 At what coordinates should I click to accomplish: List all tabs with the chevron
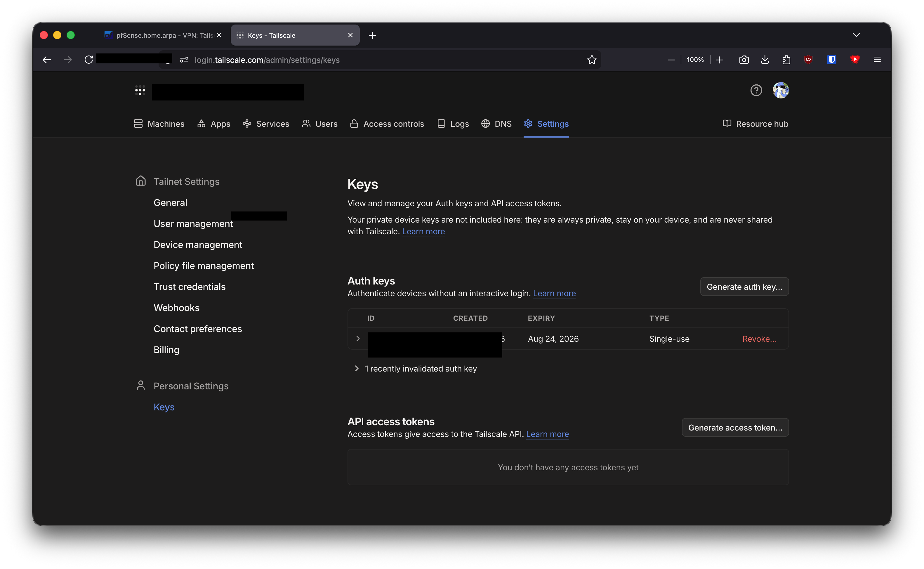point(856,35)
